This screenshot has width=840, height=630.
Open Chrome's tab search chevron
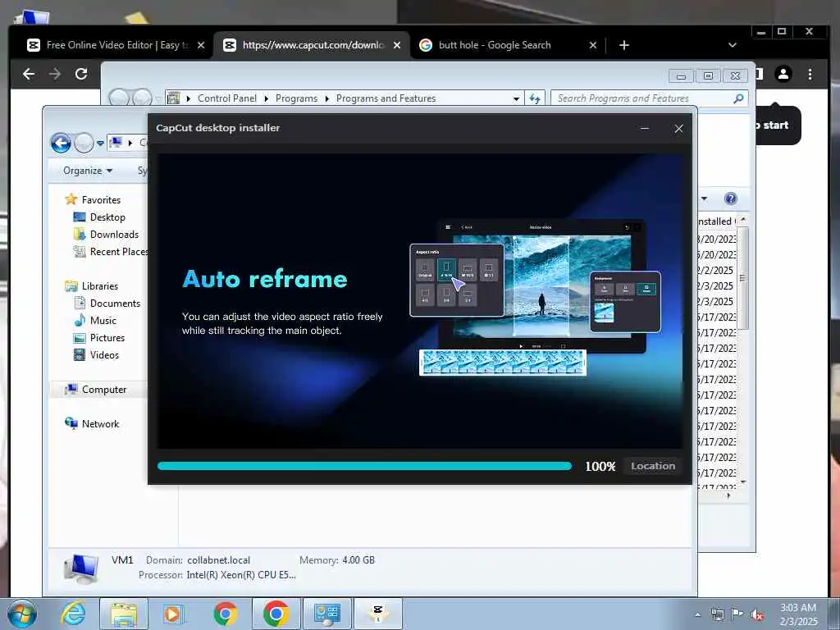(x=733, y=45)
